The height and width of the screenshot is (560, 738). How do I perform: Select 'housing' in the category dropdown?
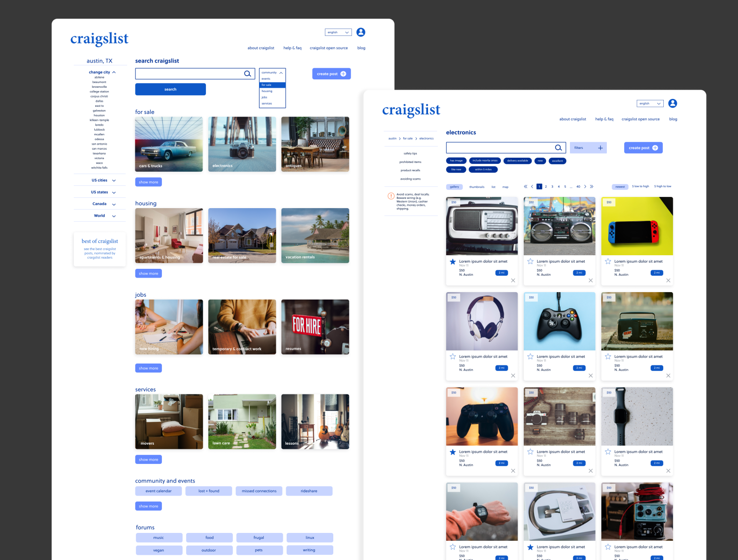pyautogui.click(x=272, y=91)
